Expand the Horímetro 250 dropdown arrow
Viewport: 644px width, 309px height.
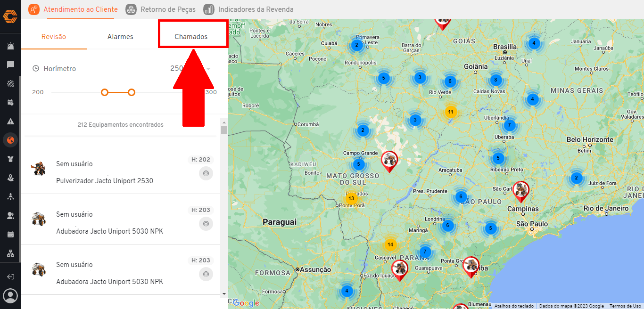pos(208,69)
